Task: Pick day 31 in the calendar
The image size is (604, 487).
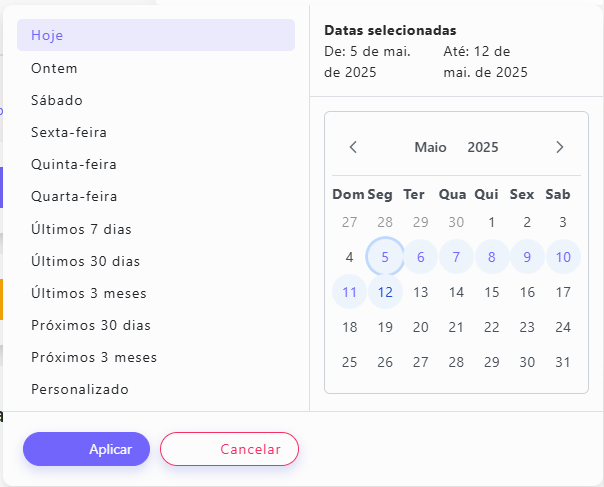Action: click(x=563, y=362)
